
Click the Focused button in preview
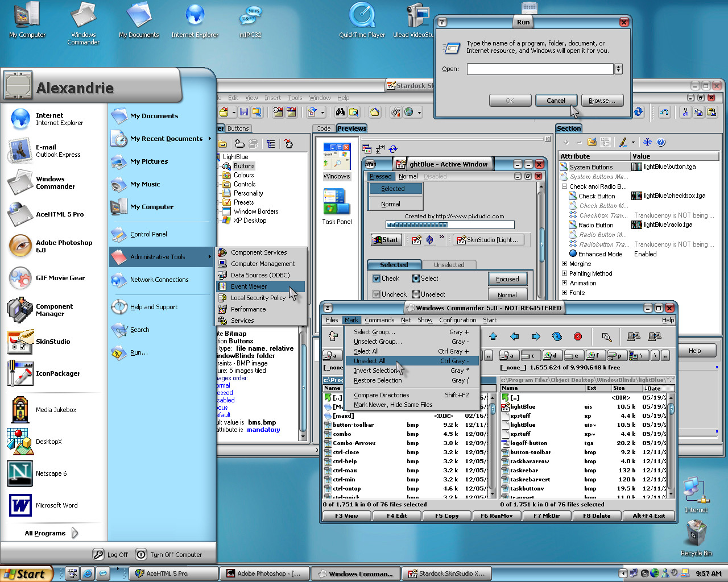coord(507,279)
